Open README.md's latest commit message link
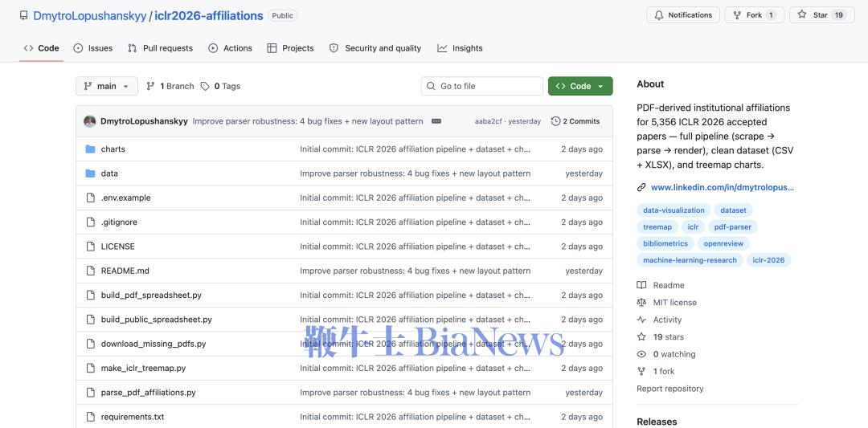 coord(416,271)
